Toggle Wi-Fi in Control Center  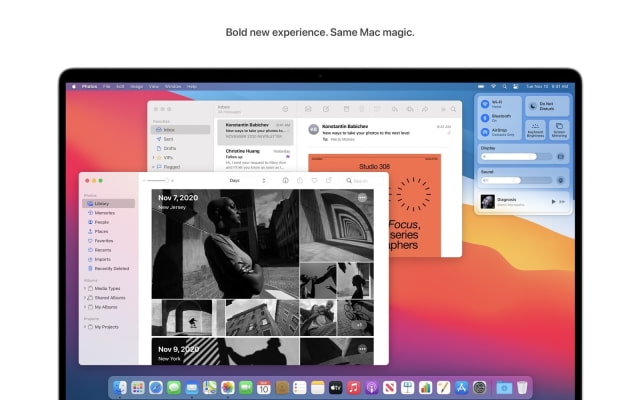click(485, 103)
